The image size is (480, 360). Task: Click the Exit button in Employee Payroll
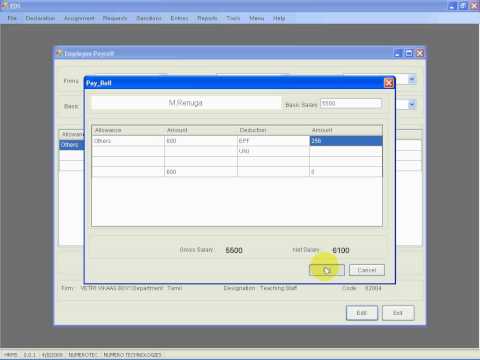pyautogui.click(x=398, y=313)
